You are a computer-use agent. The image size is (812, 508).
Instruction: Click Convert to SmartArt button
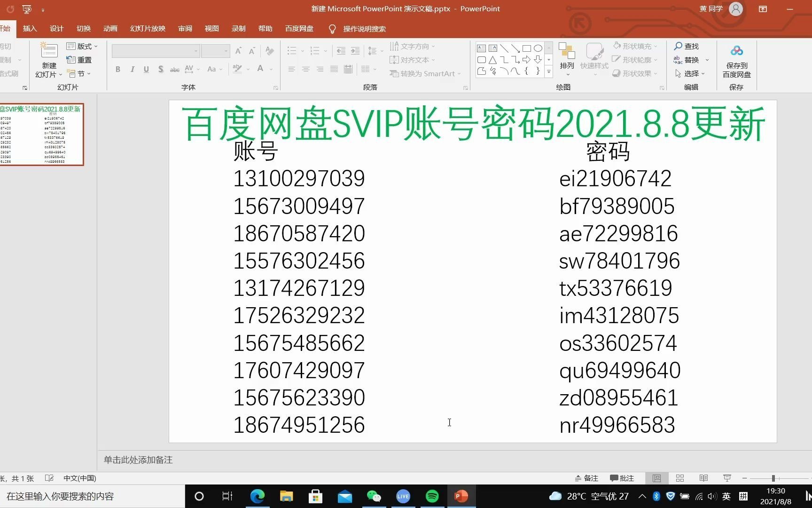point(425,73)
